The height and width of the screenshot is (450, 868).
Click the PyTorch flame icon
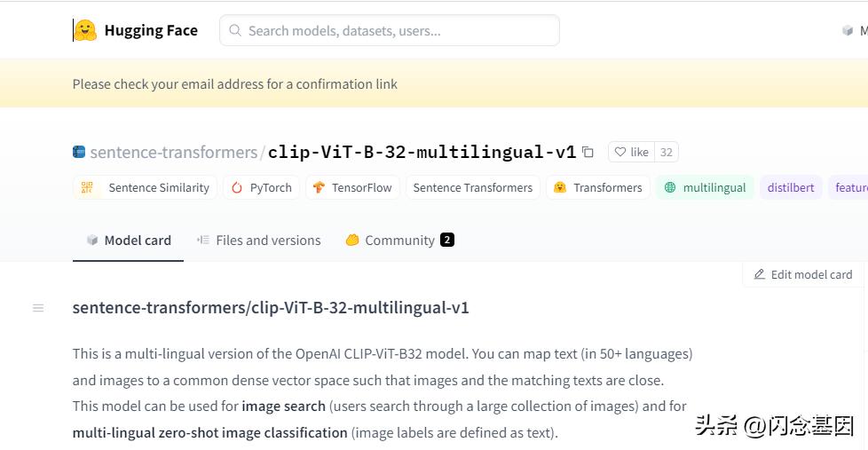(237, 187)
